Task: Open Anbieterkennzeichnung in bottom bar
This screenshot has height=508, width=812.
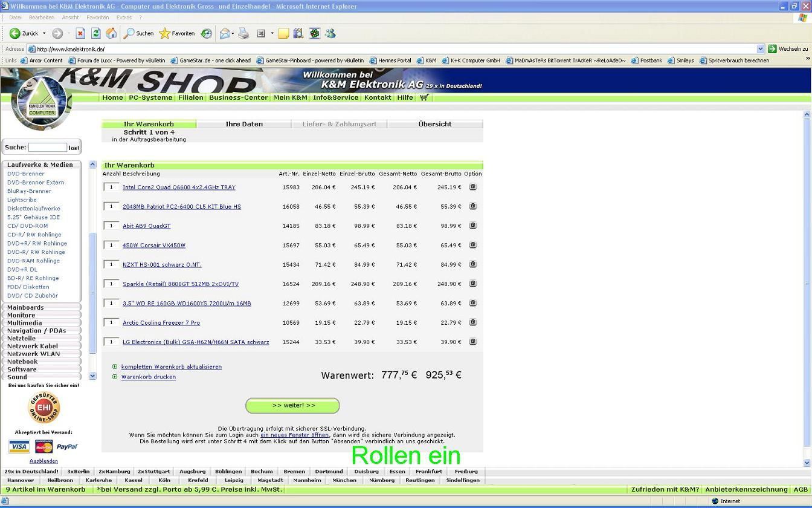Action: (x=746, y=489)
